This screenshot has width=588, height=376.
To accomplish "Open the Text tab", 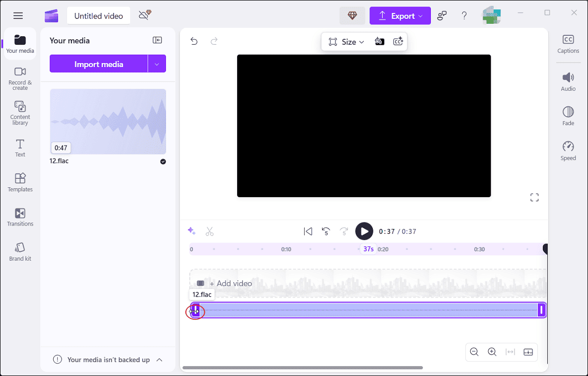I will [x=20, y=148].
